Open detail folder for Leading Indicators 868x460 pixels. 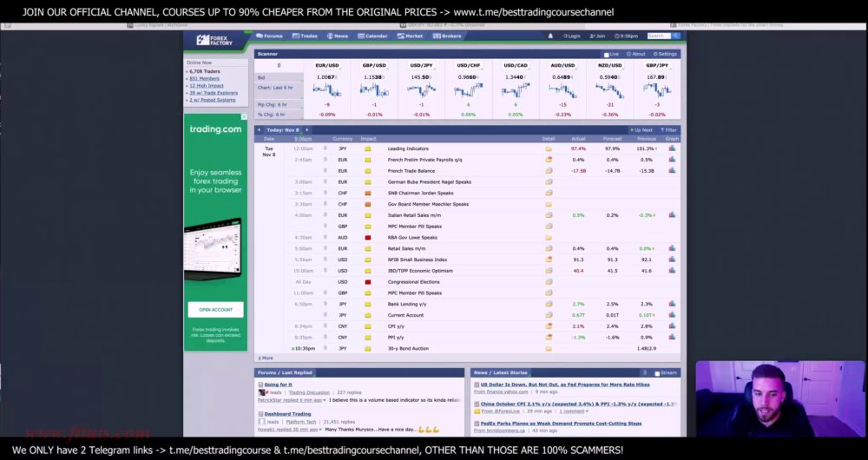pyautogui.click(x=549, y=149)
